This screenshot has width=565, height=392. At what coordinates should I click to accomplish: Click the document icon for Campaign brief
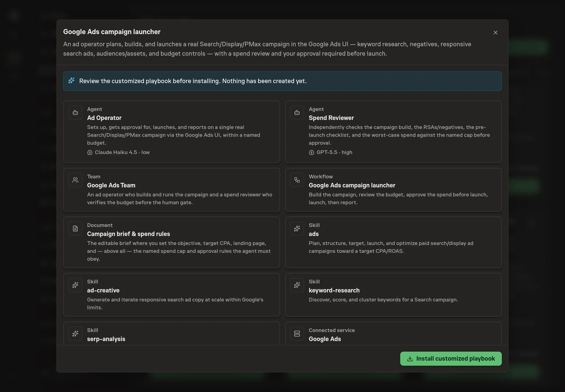tap(75, 229)
